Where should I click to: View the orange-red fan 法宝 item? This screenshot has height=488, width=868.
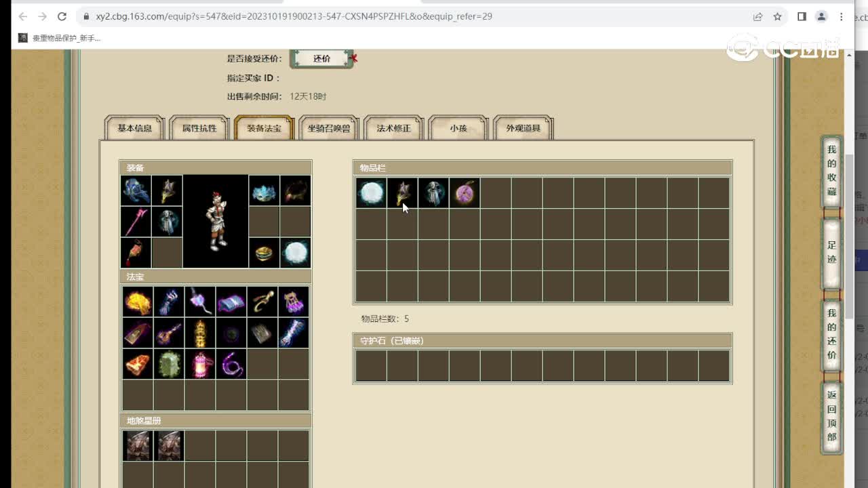point(138,364)
